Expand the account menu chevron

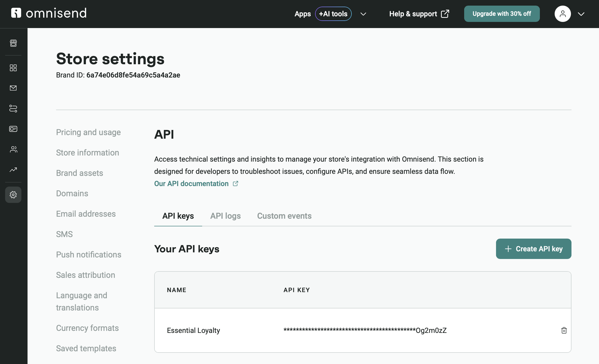pos(581,14)
